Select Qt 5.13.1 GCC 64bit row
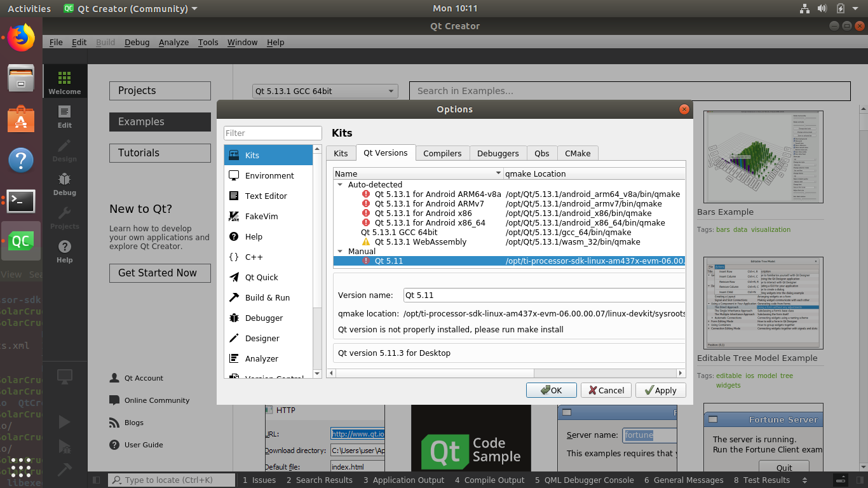 (509, 233)
